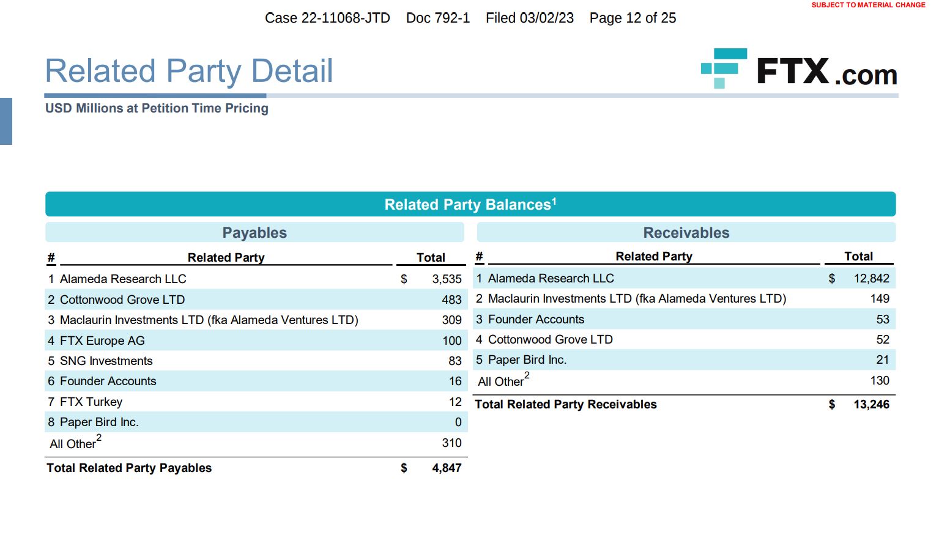Click 'USD Millions at Petition Time Pricing' subtitle
This screenshot has height=560, width=939.
coord(157,108)
